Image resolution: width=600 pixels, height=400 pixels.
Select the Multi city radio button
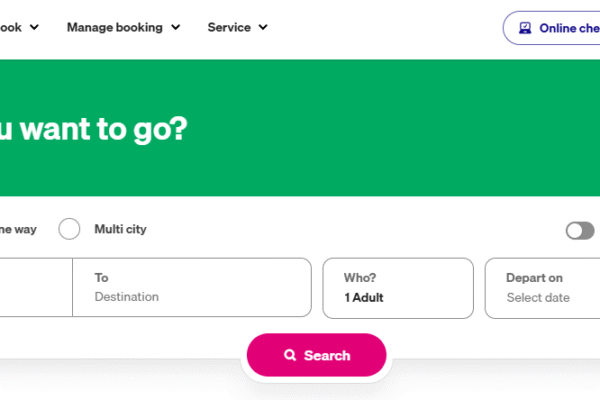point(69,229)
